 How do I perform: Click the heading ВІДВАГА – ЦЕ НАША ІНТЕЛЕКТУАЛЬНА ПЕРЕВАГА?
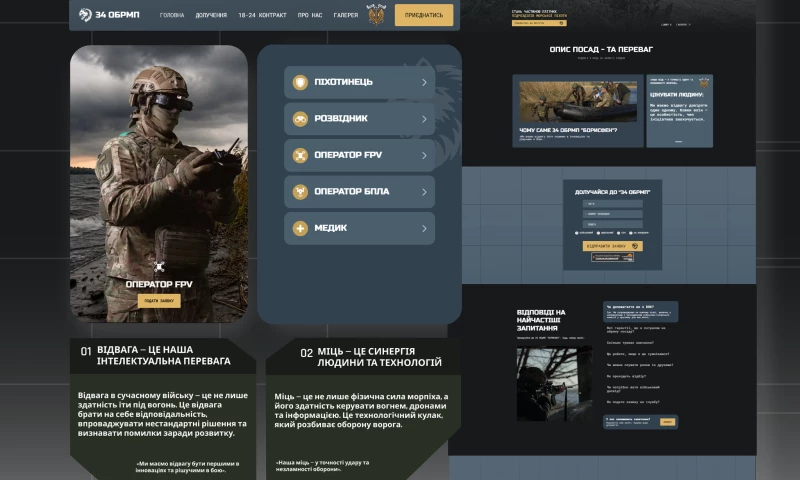pyautogui.click(x=164, y=356)
